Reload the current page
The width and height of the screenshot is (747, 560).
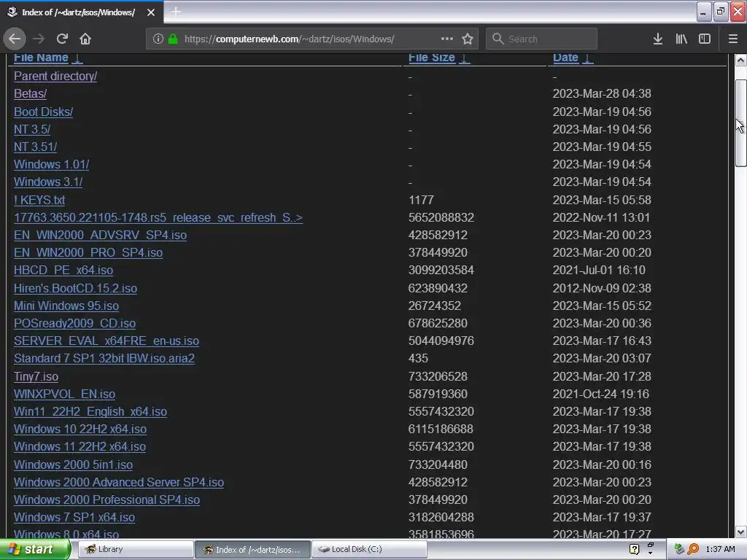click(62, 39)
